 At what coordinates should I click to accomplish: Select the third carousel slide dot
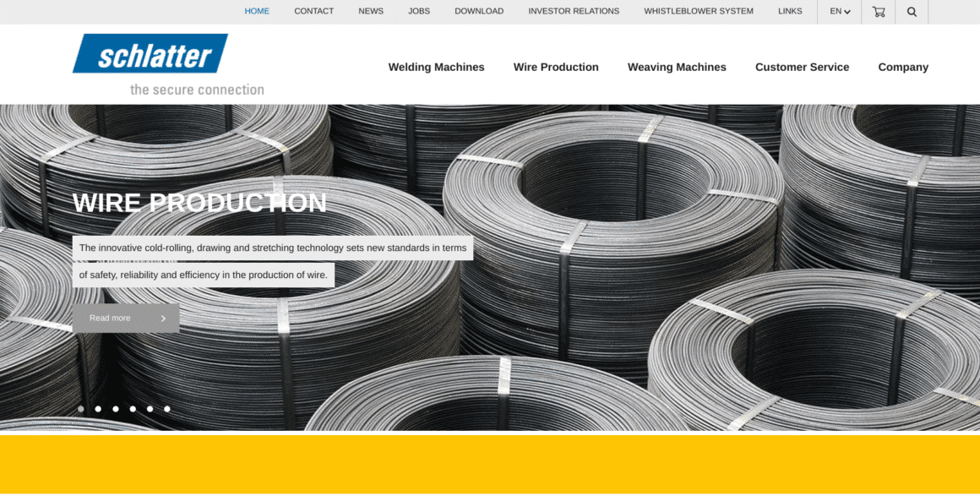[x=116, y=409]
